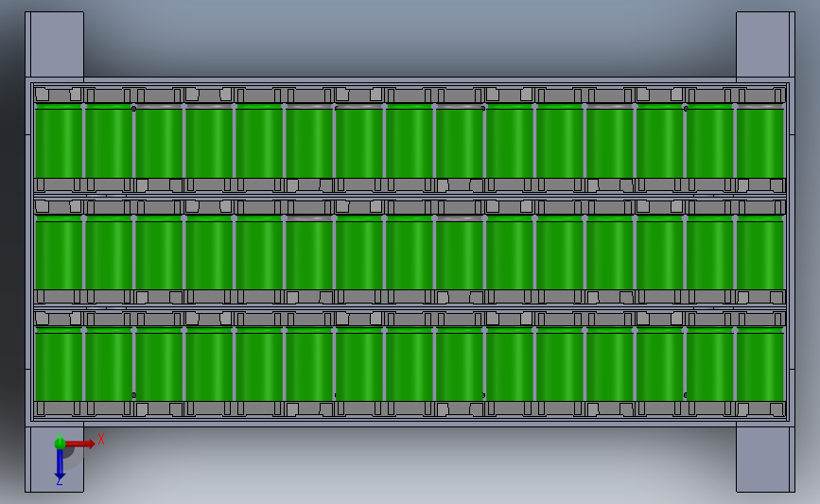This screenshot has height=504, width=820.
Task: Select the rightmost green cell in the bottom row
Action: click(x=759, y=364)
